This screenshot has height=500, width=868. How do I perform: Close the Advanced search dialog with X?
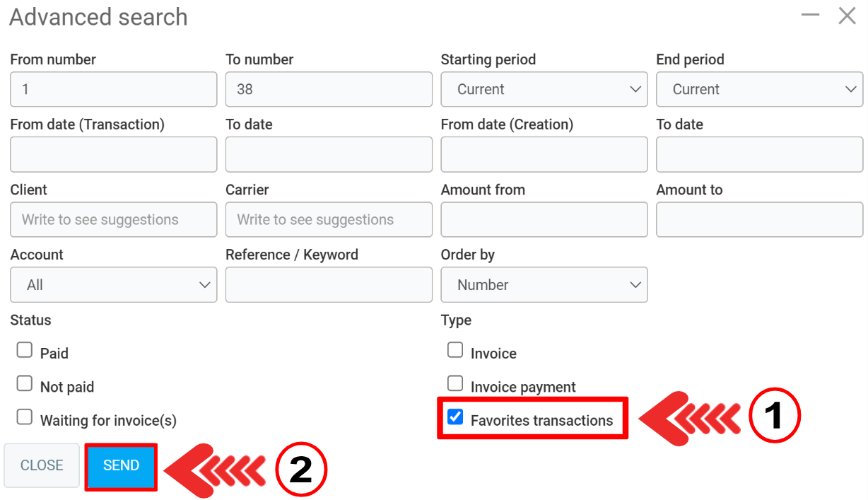click(847, 16)
